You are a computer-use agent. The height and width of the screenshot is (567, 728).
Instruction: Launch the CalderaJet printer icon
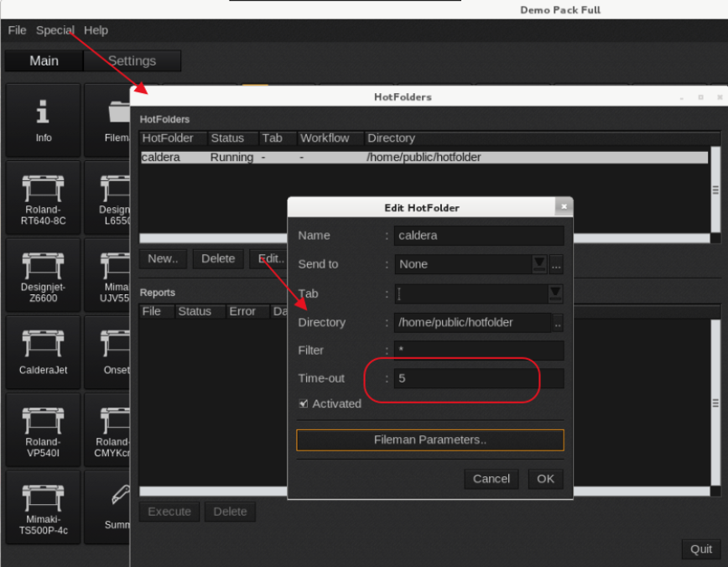(43, 352)
